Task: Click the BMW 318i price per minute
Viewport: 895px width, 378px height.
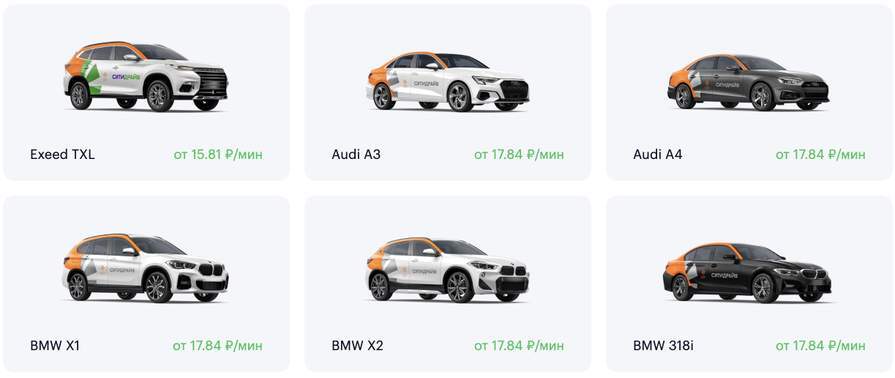Action: click(820, 345)
